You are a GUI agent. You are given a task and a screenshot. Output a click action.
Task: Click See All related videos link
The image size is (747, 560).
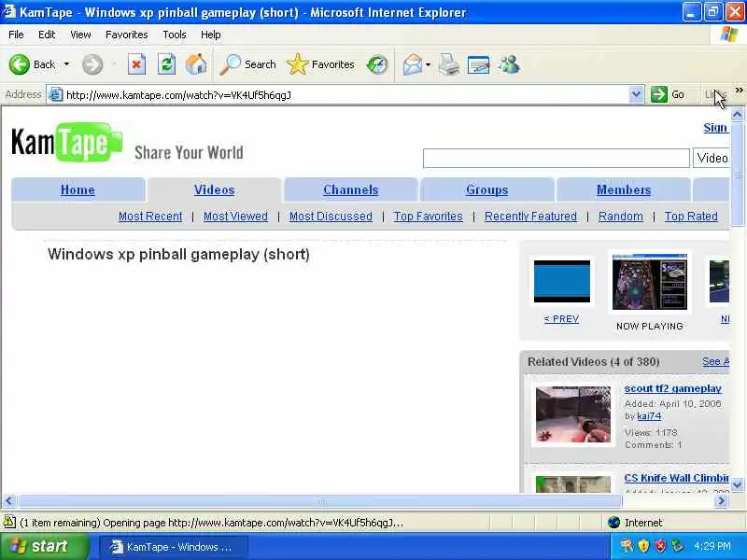click(715, 361)
